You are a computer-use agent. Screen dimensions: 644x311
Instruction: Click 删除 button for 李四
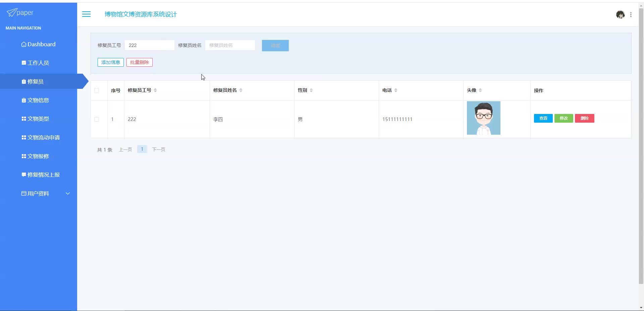click(x=585, y=118)
